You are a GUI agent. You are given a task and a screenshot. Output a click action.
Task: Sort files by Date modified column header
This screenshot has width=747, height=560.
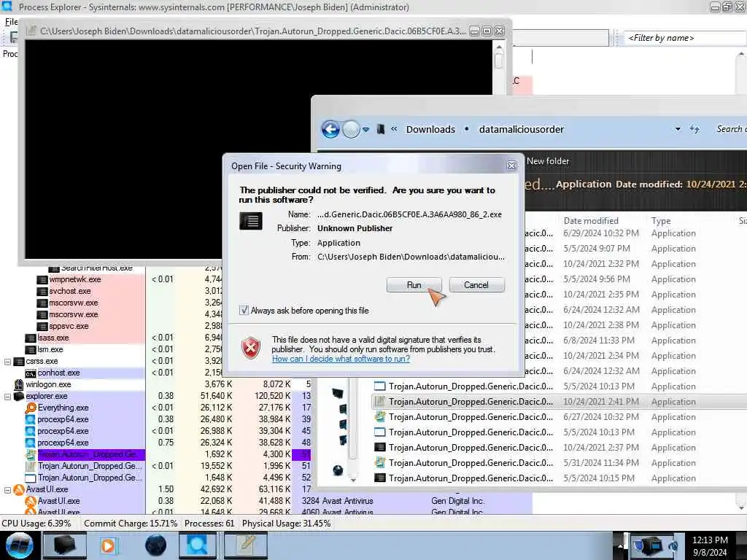click(591, 221)
